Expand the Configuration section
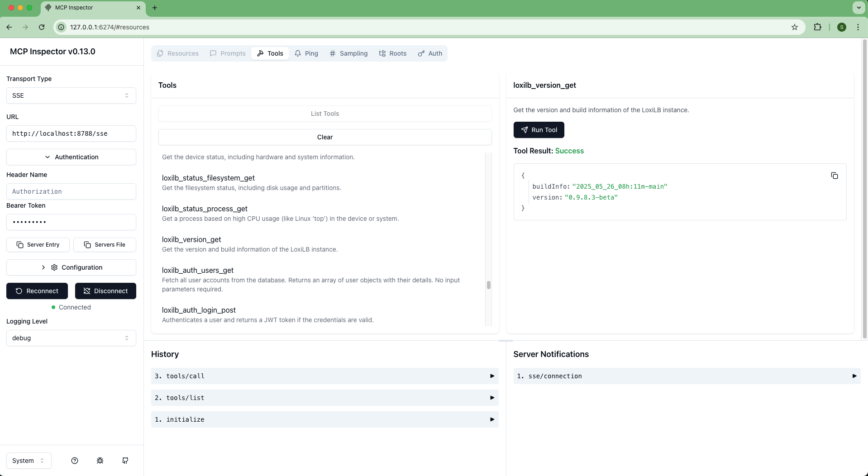 71,267
